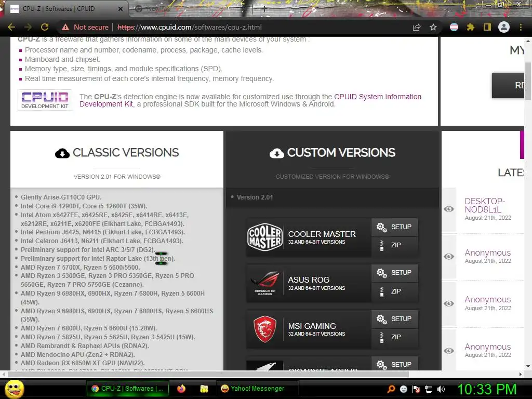Download Cooler Master SETUP version

pyautogui.click(x=395, y=227)
